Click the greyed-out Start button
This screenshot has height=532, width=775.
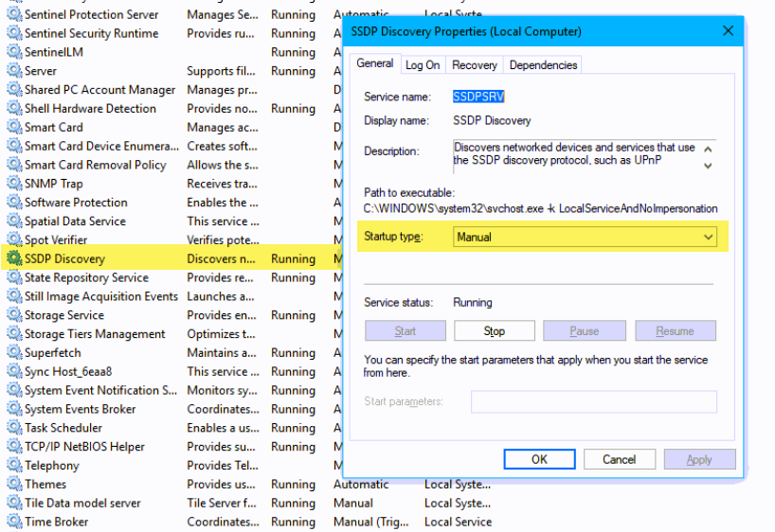coord(406,331)
